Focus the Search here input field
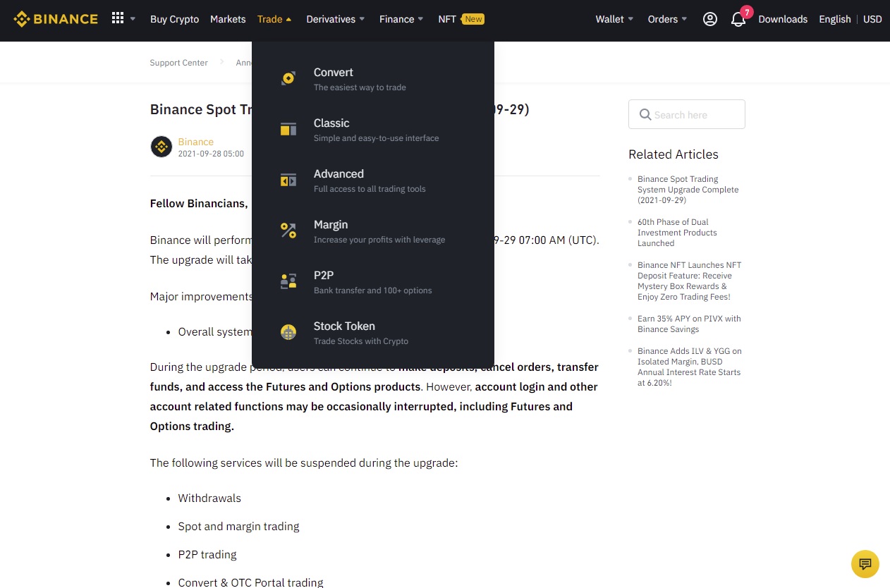890x588 pixels. 686,114
